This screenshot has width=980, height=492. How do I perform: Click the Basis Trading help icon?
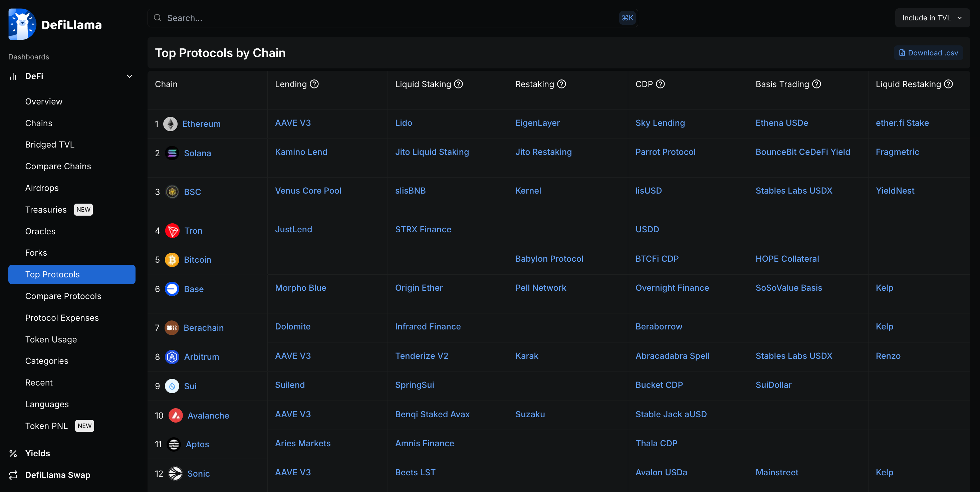point(816,84)
